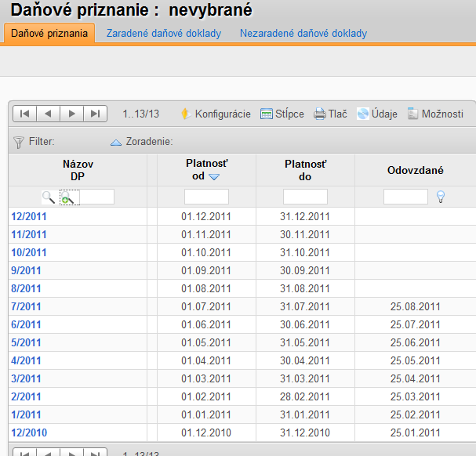
Task: Open tax return 12/2010
Action: [x=29, y=432]
